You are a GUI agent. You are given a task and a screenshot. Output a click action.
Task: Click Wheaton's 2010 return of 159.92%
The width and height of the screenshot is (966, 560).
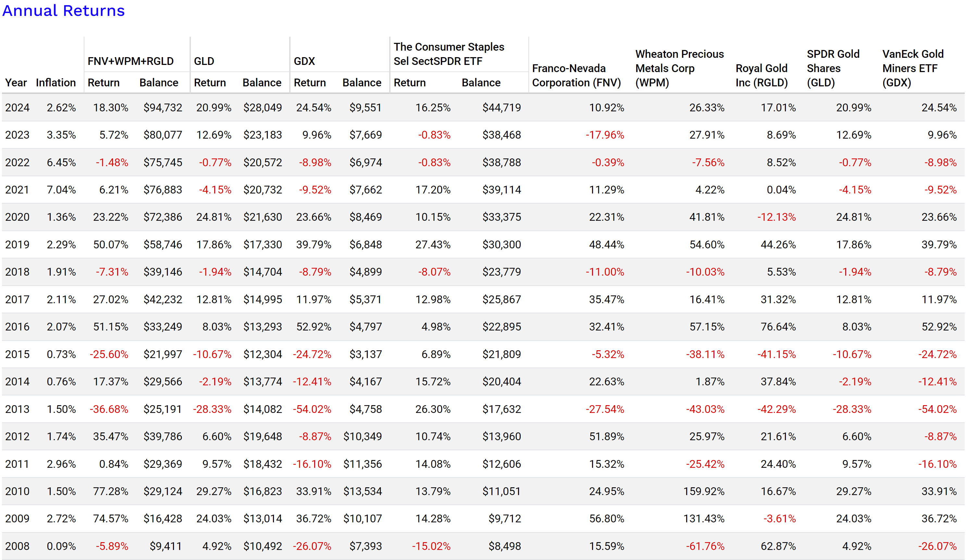point(704,491)
